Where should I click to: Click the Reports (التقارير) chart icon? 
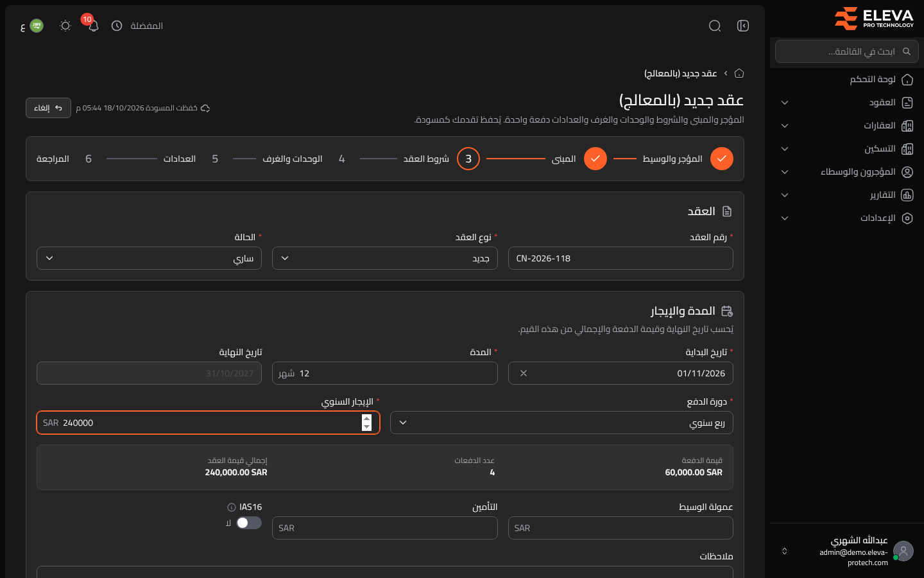tap(907, 195)
